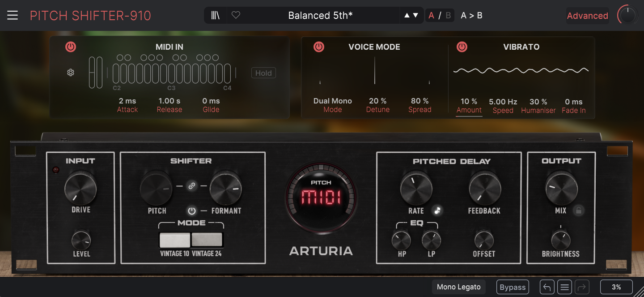Viewport: 644px width, 297px height.
Task: Click the Bypass button
Action: point(513,287)
